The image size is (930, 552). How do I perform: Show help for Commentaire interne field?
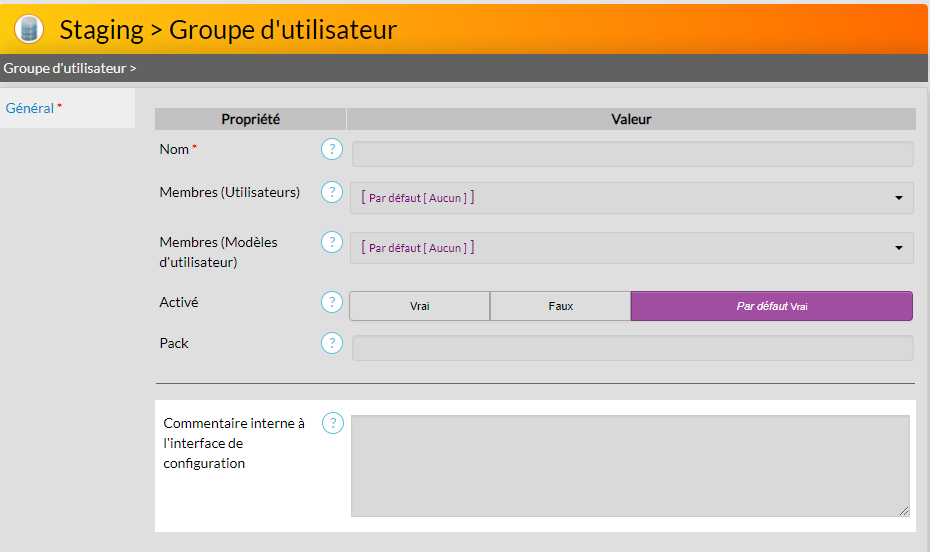[x=332, y=424]
